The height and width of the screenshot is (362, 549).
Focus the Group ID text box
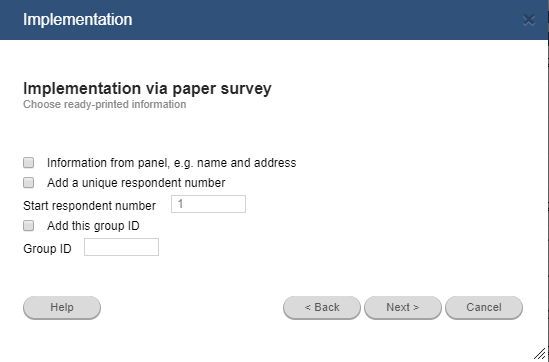pyautogui.click(x=121, y=247)
